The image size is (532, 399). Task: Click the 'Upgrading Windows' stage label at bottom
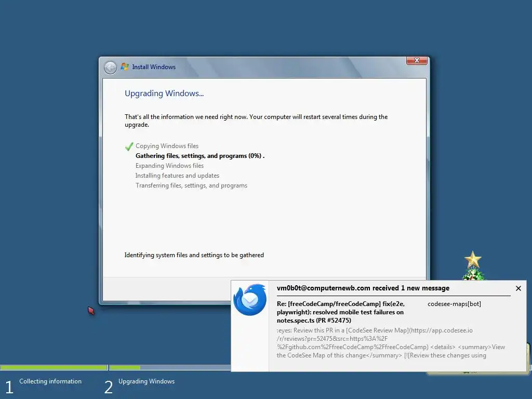point(147,381)
